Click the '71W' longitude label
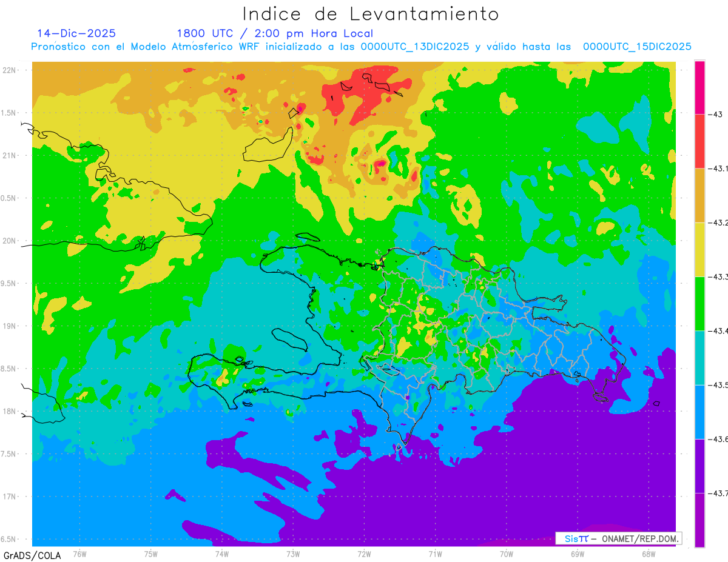728x562 pixels. 435,554
